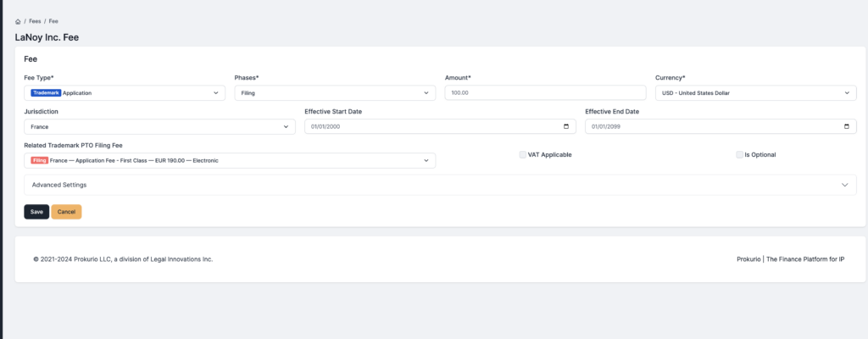868x339 pixels.
Task: Open the Jurisdiction dropdown showing France
Action: point(160,127)
